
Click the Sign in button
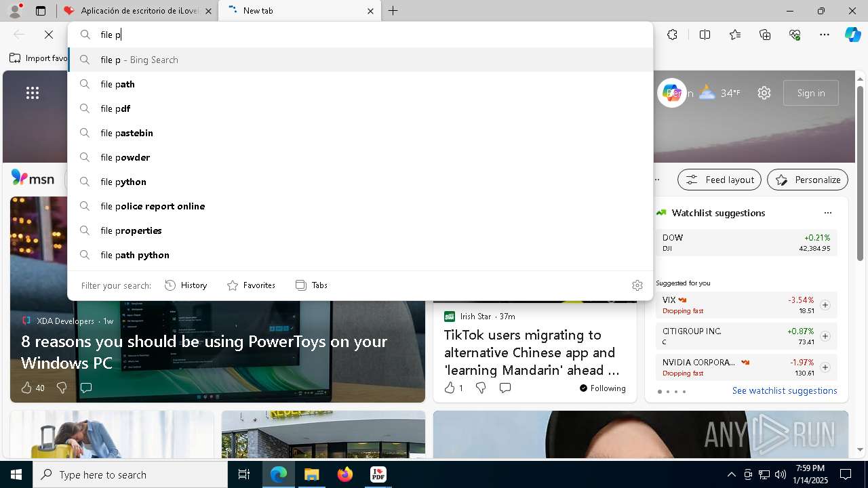[x=811, y=93]
